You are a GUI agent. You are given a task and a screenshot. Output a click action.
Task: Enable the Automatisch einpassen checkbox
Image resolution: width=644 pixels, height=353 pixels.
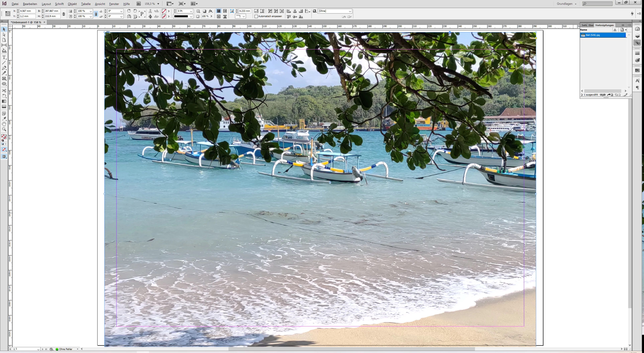point(256,17)
